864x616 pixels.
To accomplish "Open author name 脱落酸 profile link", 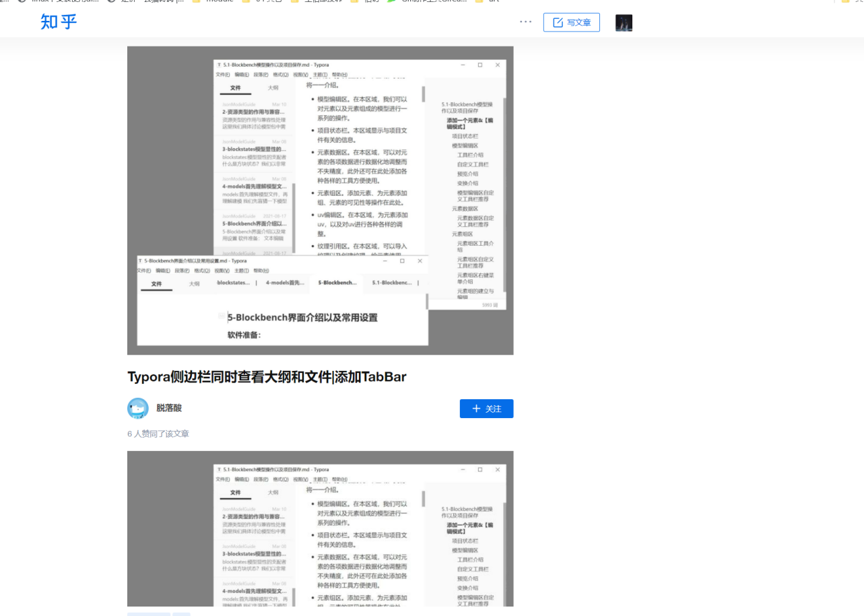I will point(169,408).
